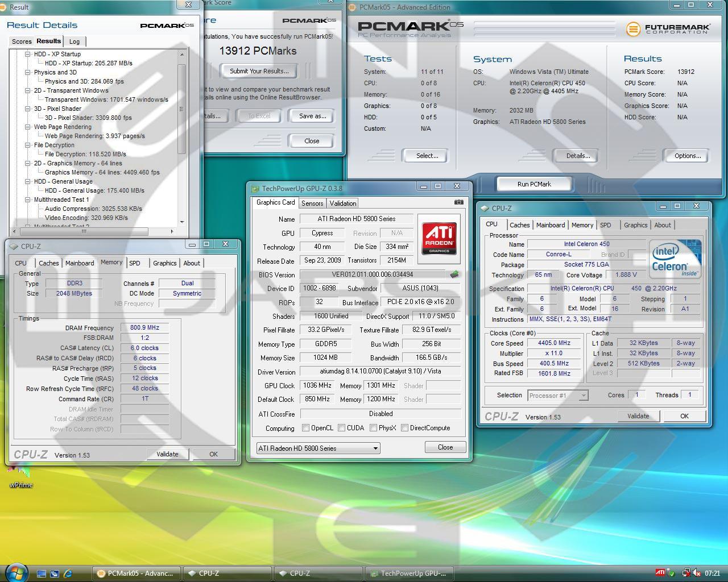
Task: Collapse the 3D - Pixel Shader node
Action: tap(27, 109)
